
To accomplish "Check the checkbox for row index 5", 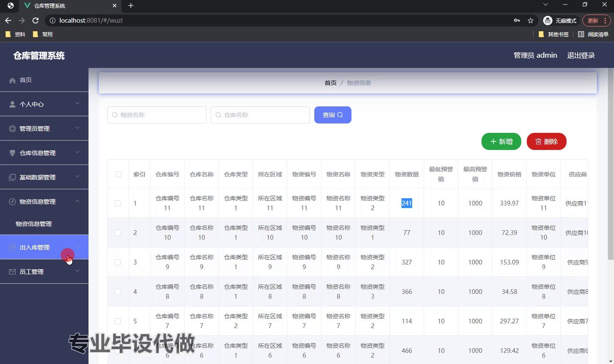I will point(118,321).
